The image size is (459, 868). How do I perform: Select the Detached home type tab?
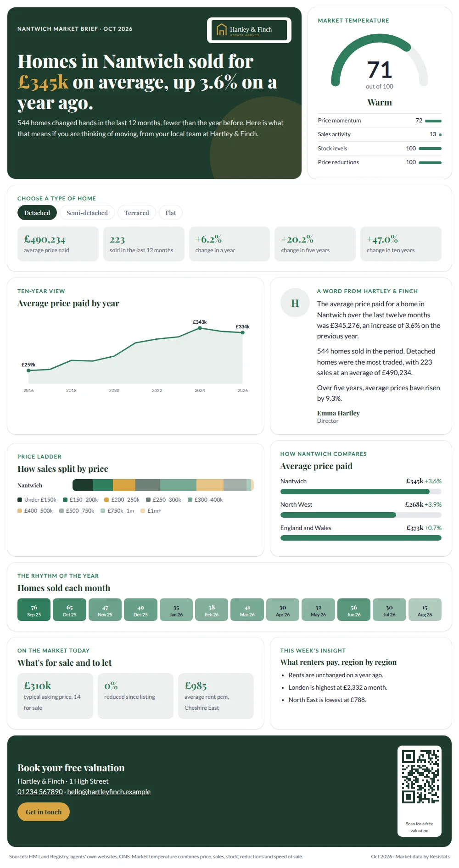pyautogui.click(x=37, y=213)
